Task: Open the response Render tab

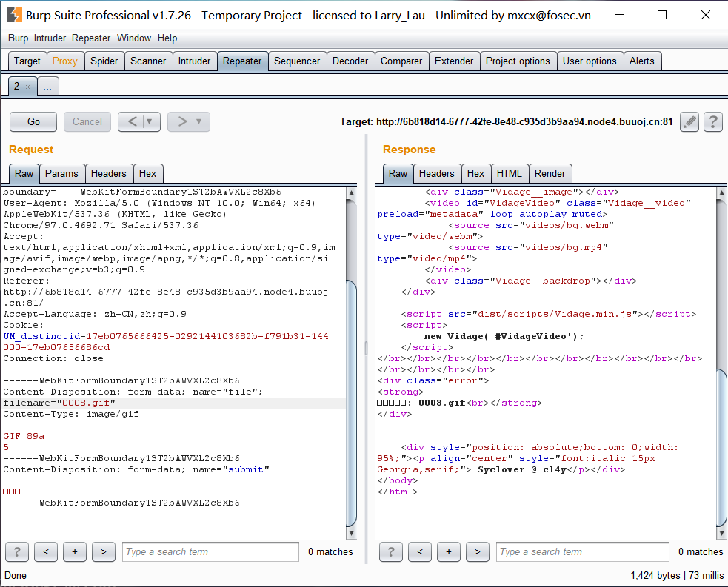Action: 550,173
